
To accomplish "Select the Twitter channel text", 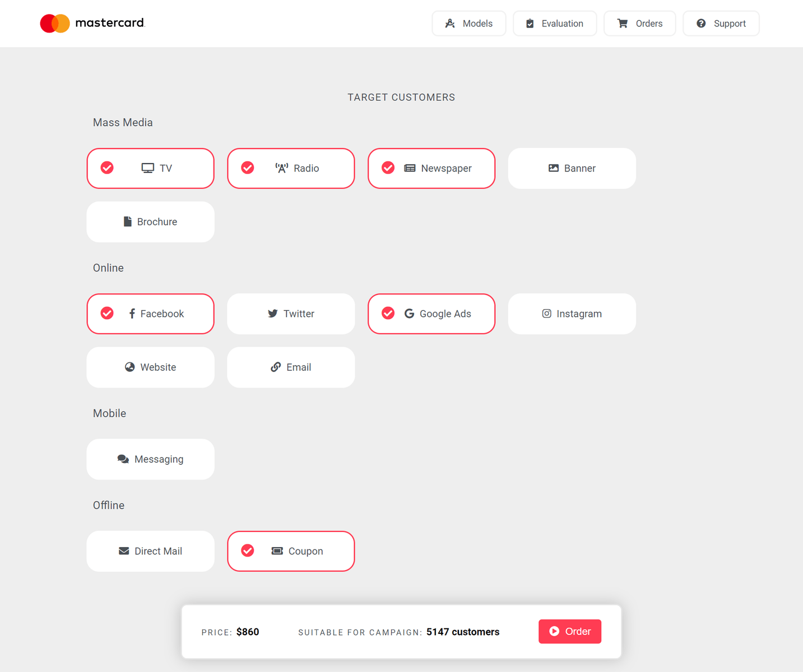I will pos(299,314).
